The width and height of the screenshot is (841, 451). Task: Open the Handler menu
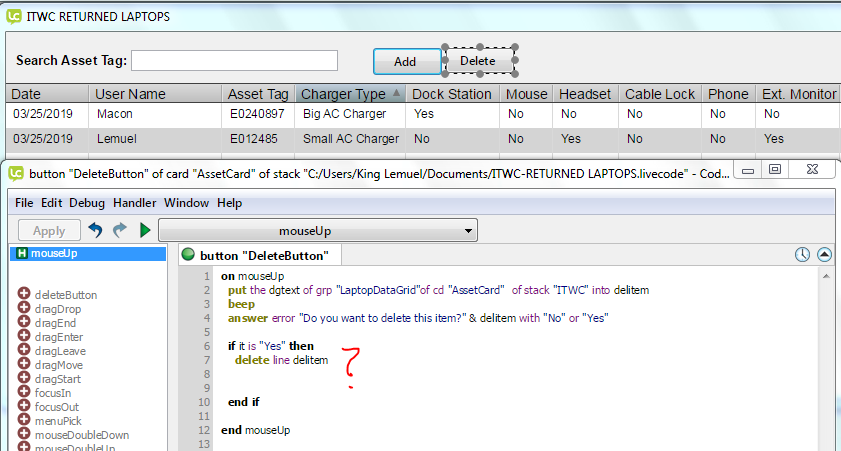(134, 203)
